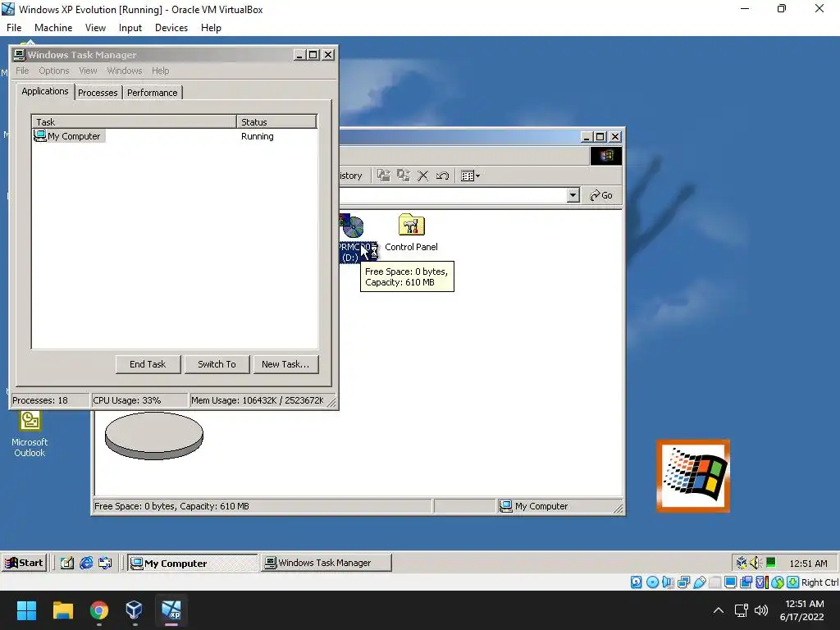Click 'CPU Usage: 33%' in status bar
Viewport: 840px width, 630px height.
(x=127, y=400)
